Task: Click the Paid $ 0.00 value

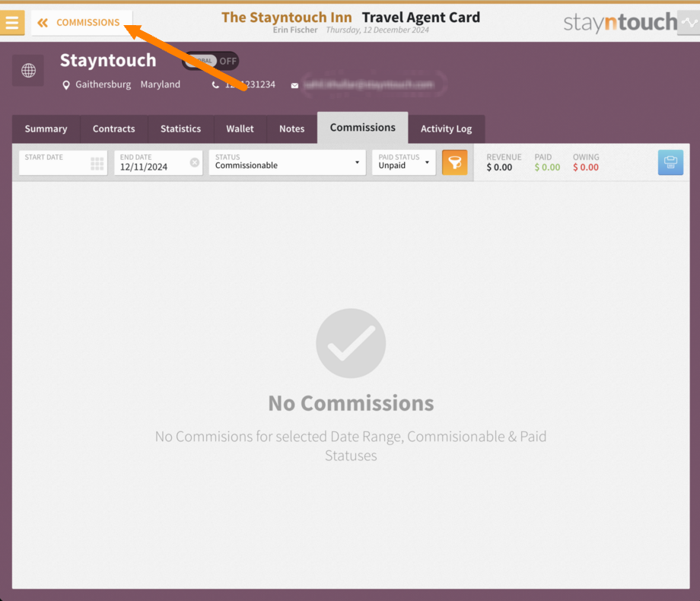Action: click(x=547, y=167)
